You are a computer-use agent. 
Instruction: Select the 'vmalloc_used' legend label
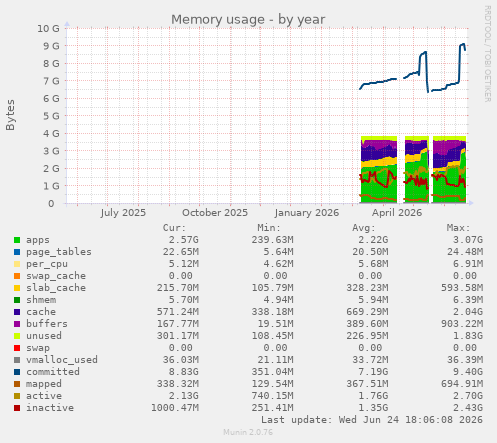(62, 360)
